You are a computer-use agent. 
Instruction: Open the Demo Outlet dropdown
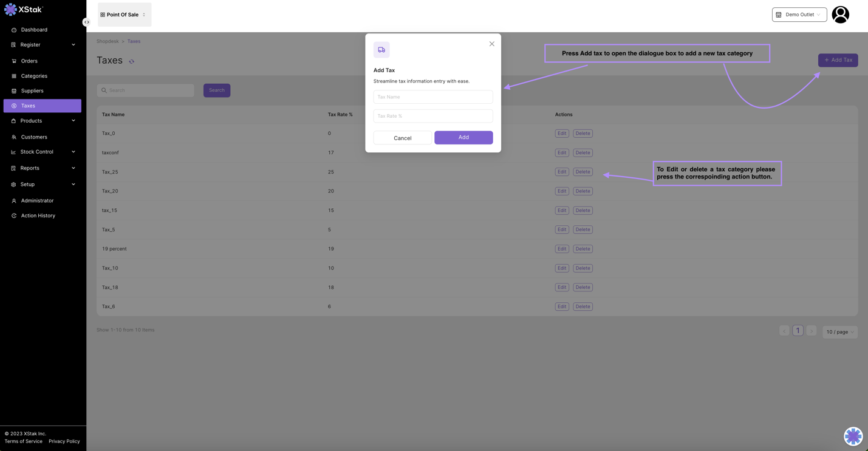click(x=799, y=15)
